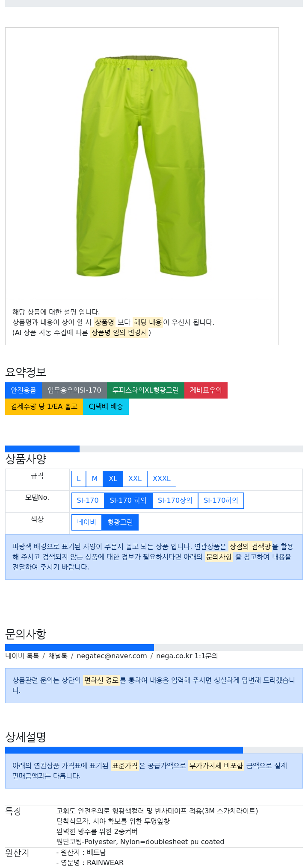
Task: Click the 투피스하의XL형광그린 green tag
Action: click(145, 390)
